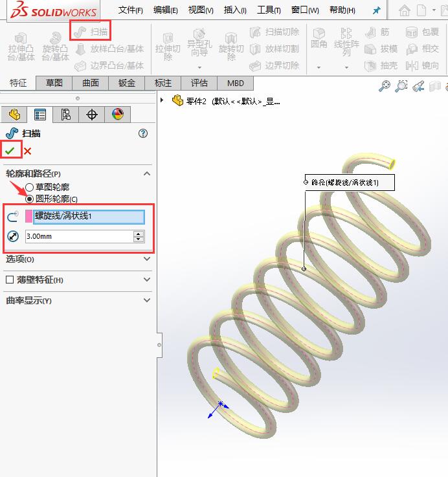
Task: Select Revolved Boss/Base (旋转凸台/基体) tool
Action: pos(55,47)
